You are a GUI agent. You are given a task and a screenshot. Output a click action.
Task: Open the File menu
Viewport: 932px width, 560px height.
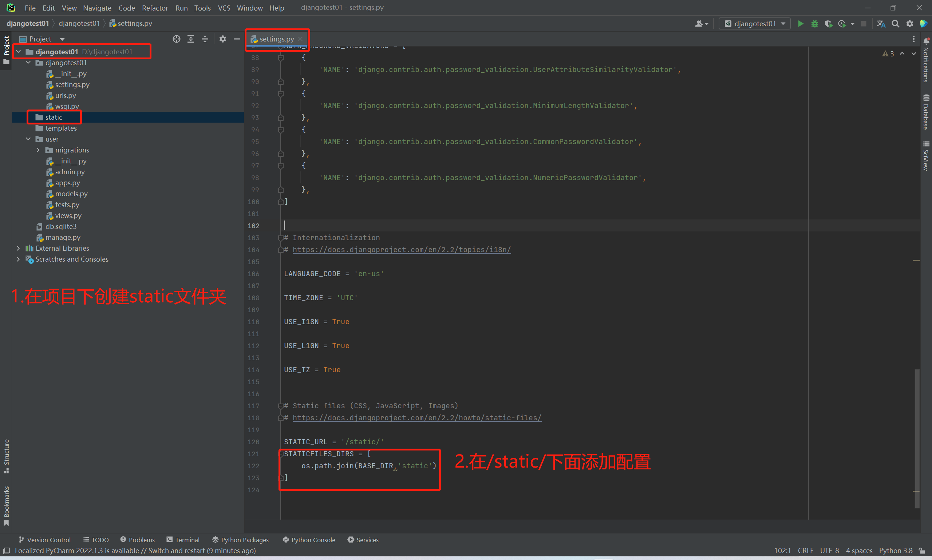tap(30, 8)
